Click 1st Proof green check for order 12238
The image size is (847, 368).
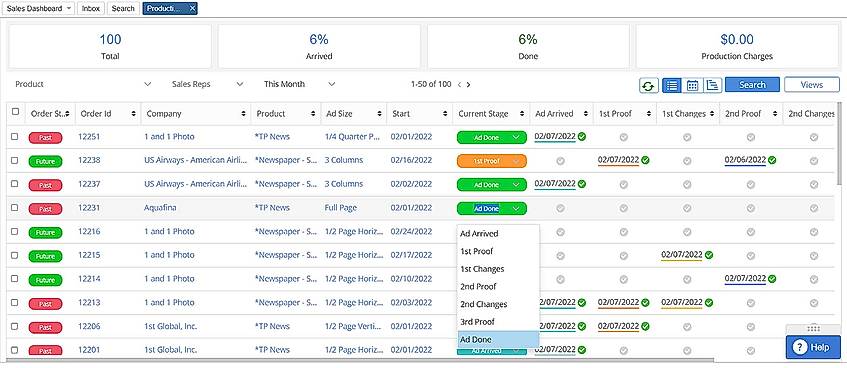pos(645,160)
